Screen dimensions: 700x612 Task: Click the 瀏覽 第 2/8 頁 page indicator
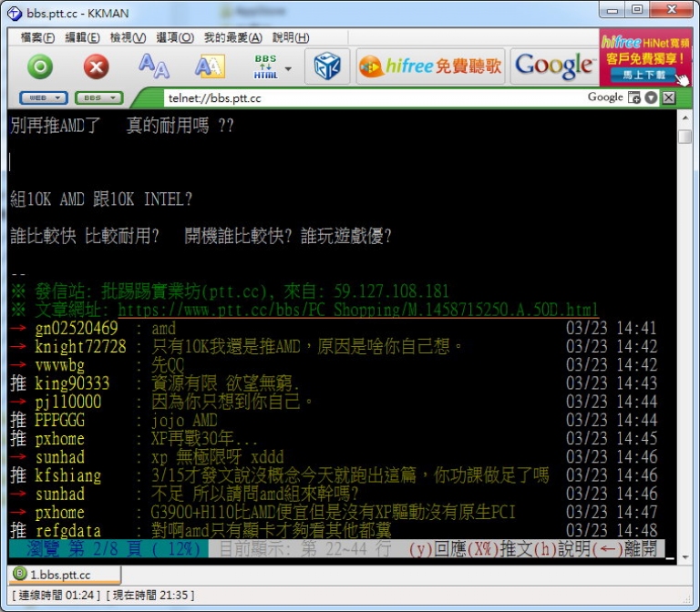pos(108,549)
